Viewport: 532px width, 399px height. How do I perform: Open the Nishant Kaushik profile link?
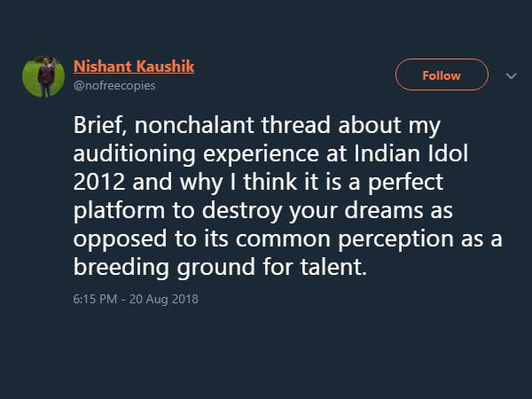click(x=134, y=66)
